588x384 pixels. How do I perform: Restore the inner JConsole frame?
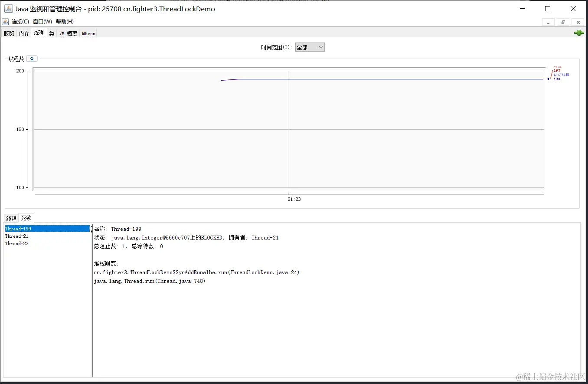(563, 22)
